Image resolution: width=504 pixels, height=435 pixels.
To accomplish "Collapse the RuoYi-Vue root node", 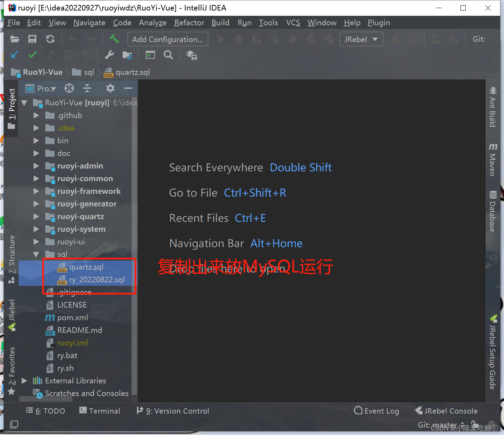I will point(24,103).
